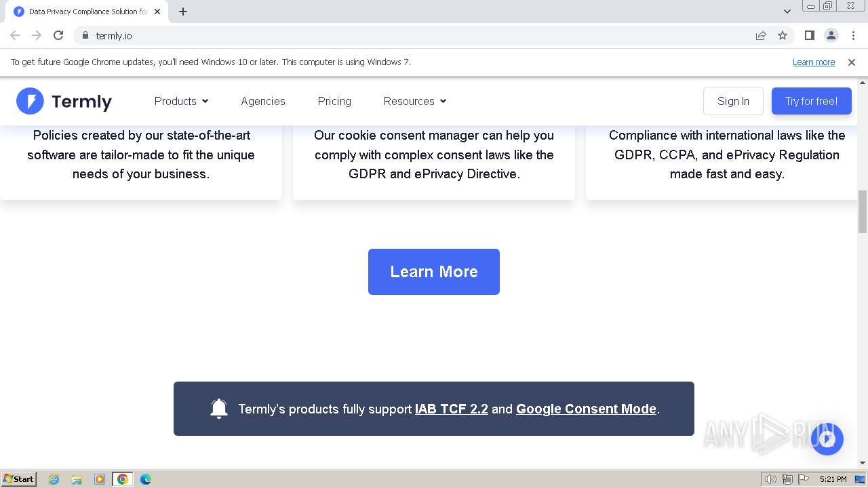Close the Data Privacy Compliance tab
The height and width of the screenshot is (488, 868).
click(157, 12)
